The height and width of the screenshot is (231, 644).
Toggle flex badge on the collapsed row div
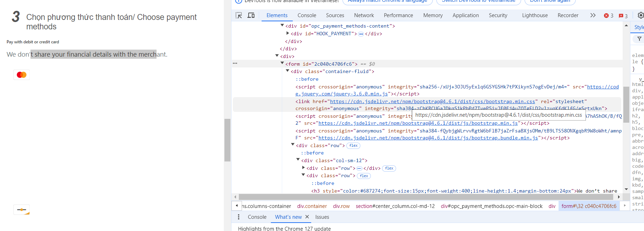point(389,168)
